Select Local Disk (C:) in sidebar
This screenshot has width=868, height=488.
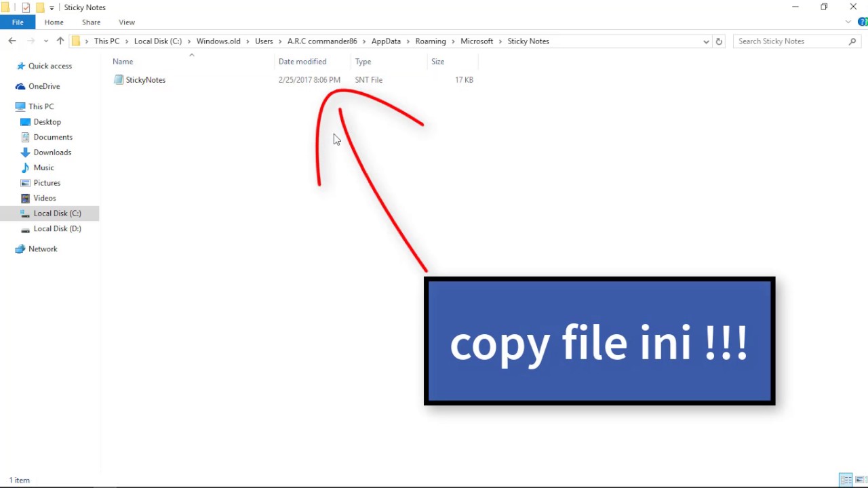(57, 213)
